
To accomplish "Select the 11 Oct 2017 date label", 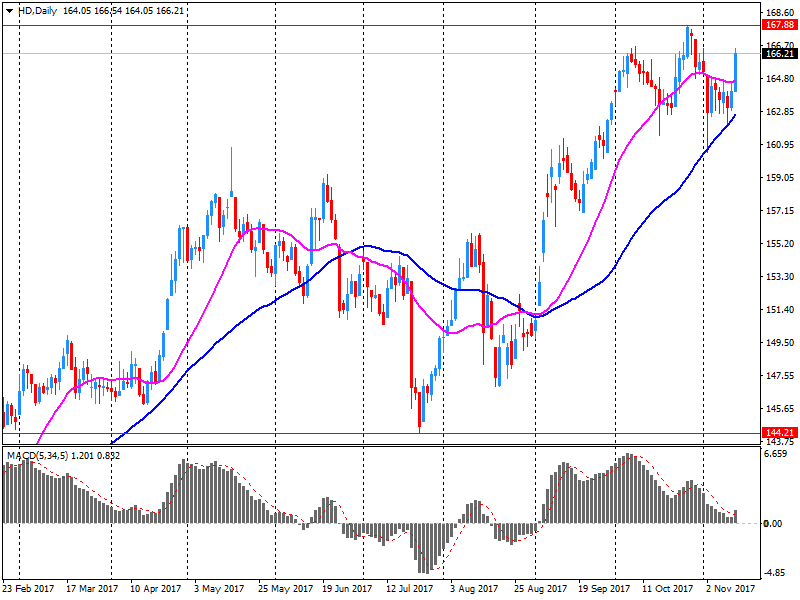I will tap(667, 588).
